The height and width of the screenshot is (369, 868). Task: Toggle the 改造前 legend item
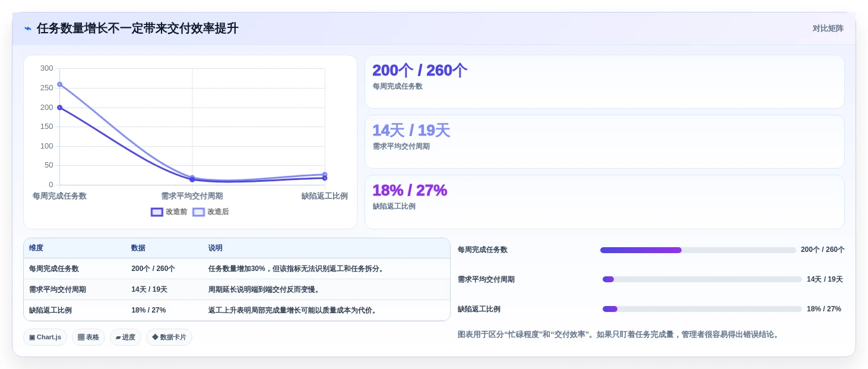[169, 212]
